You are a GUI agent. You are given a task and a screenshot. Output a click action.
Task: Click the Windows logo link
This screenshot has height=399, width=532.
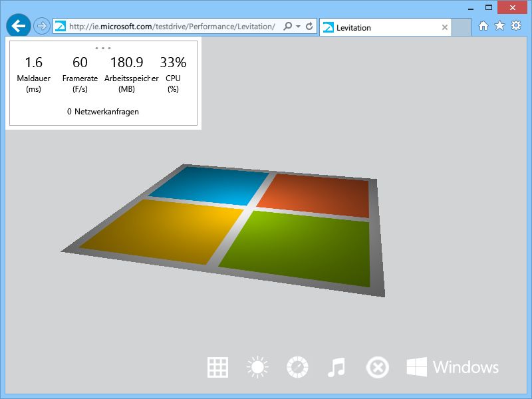click(453, 367)
